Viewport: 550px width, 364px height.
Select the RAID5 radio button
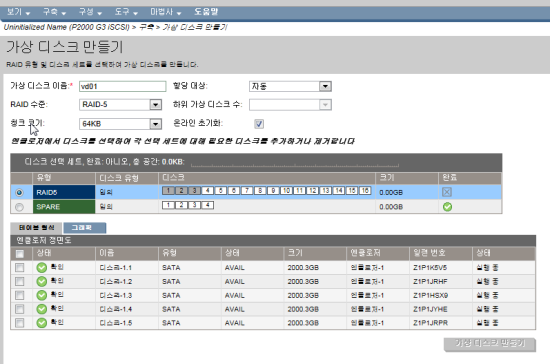(19, 193)
